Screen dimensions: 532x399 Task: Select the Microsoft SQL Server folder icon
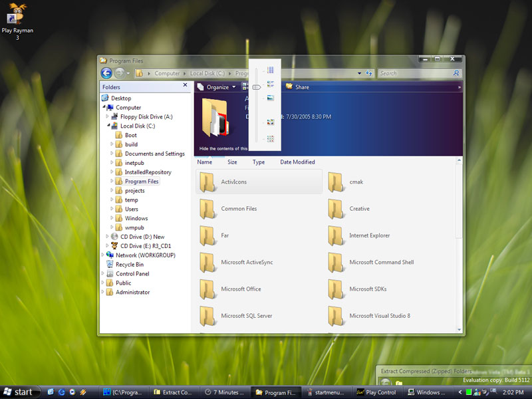pos(207,316)
